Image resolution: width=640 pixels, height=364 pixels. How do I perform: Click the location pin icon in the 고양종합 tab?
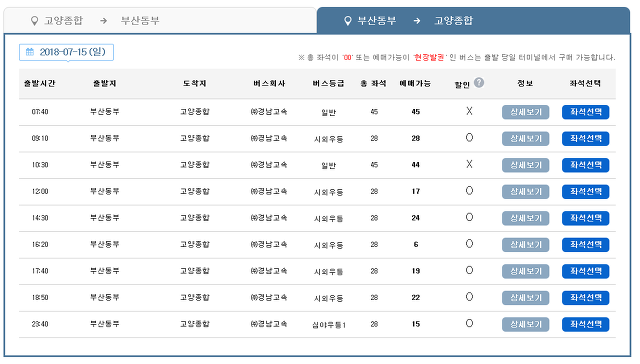(x=35, y=20)
